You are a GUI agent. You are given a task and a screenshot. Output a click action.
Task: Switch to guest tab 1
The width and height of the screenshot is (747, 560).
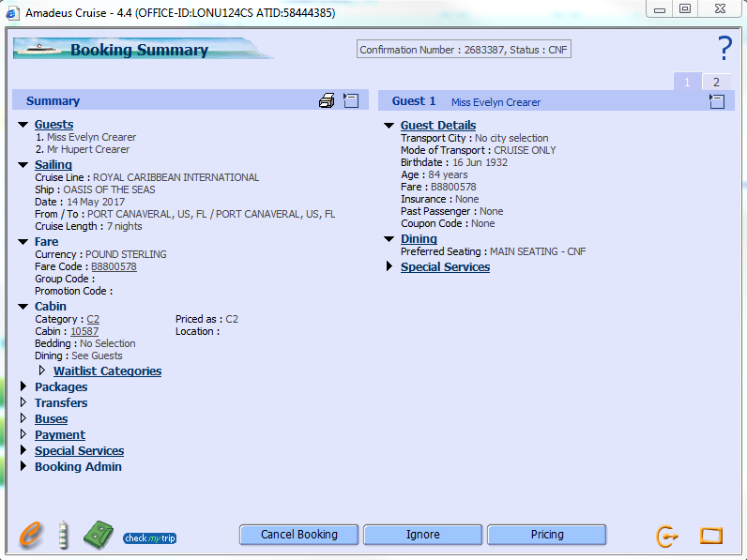(x=687, y=82)
